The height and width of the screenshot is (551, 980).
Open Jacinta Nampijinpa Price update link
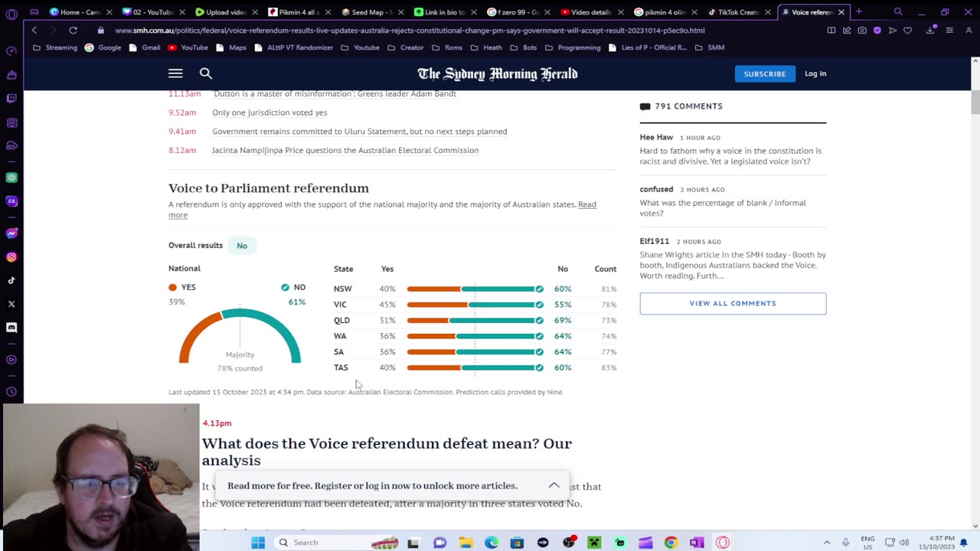point(345,150)
